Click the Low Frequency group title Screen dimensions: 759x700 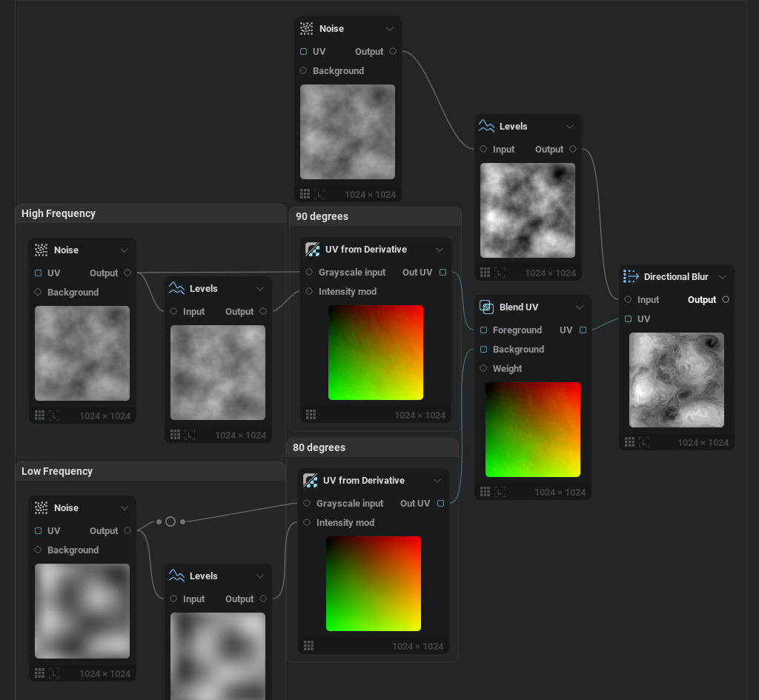click(57, 471)
